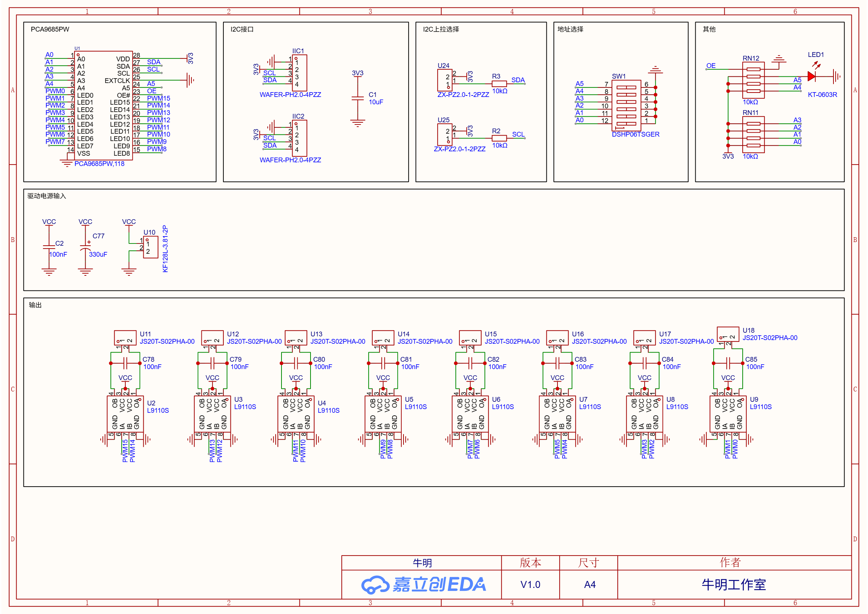Click the "WAFER-PH2.0-4PZZ" label under IIC1
This screenshot has height=614, width=868.
[290, 94]
